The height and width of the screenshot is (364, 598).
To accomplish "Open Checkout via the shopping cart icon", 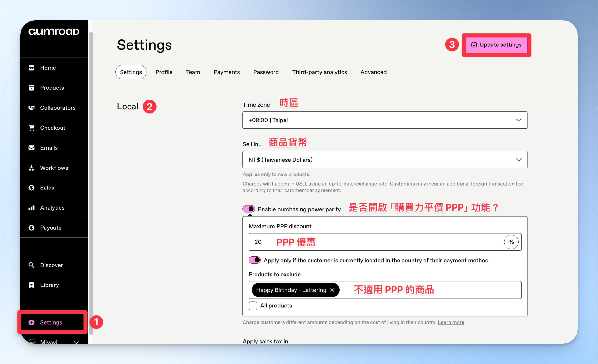I will click(32, 128).
